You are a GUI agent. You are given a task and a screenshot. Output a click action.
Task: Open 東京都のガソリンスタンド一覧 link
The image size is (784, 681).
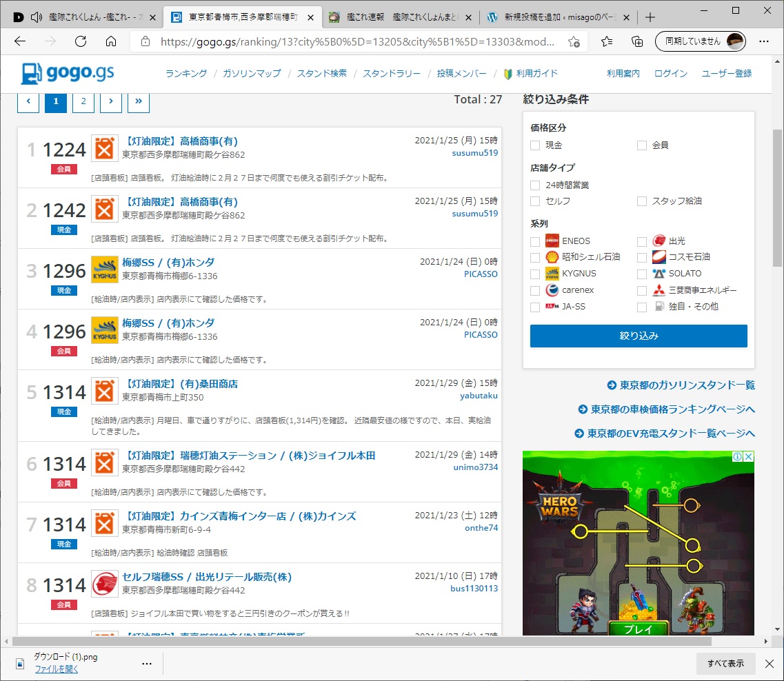pos(681,385)
